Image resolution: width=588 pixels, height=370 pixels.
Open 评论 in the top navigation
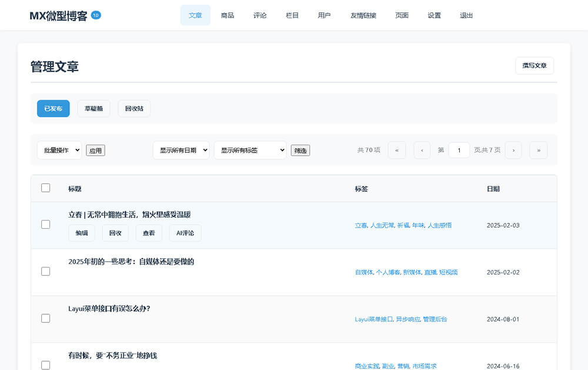point(260,15)
